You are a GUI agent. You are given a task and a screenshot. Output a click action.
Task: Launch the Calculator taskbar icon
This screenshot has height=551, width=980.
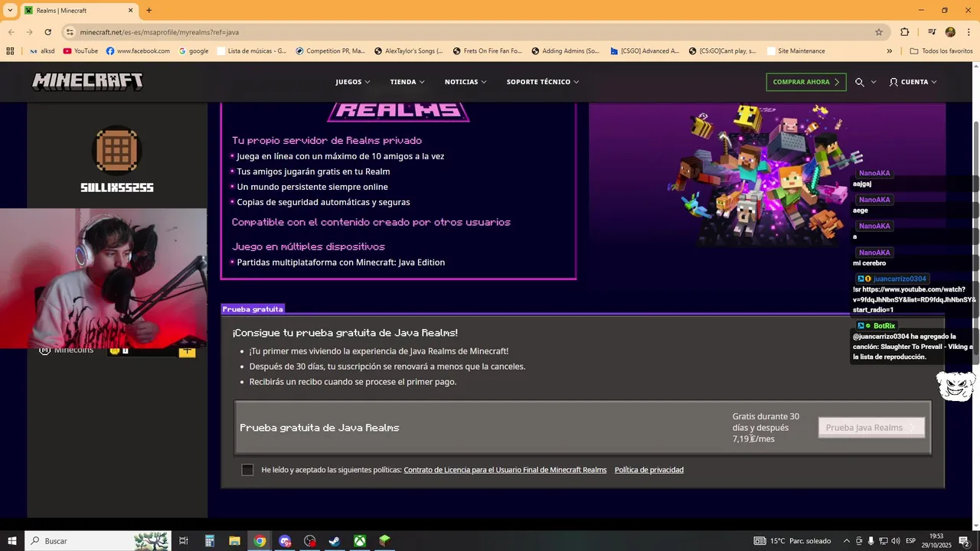click(209, 541)
